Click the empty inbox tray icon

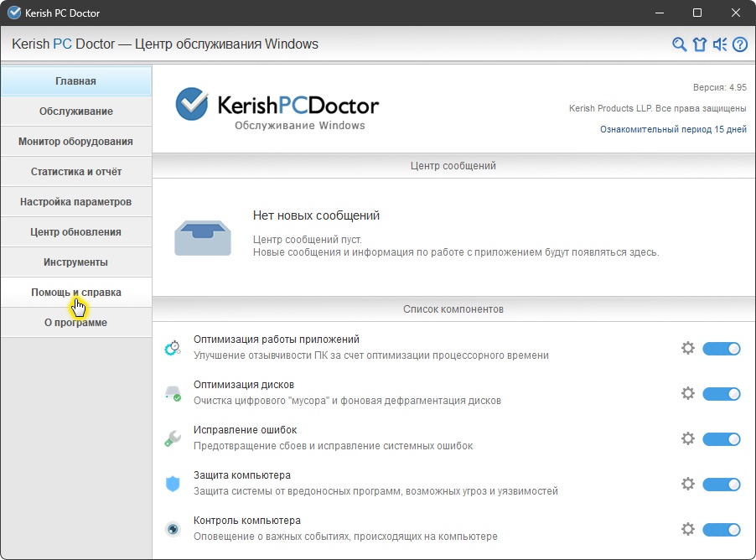point(203,238)
